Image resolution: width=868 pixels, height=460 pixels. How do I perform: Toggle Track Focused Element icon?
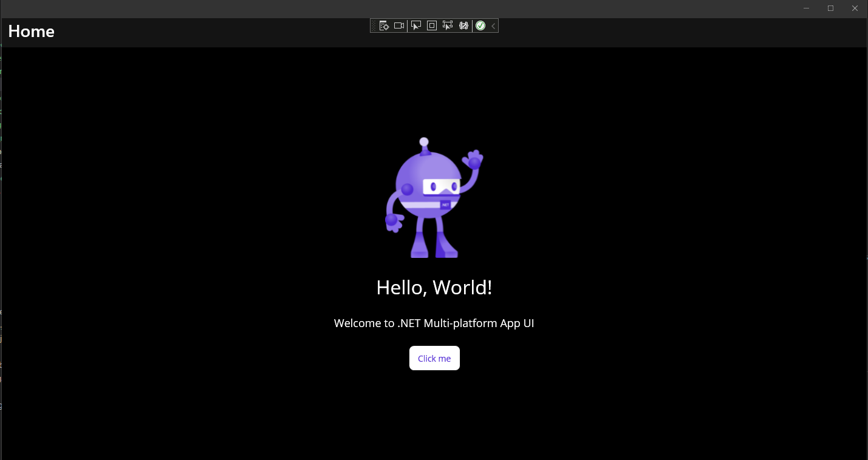(448, 25)
